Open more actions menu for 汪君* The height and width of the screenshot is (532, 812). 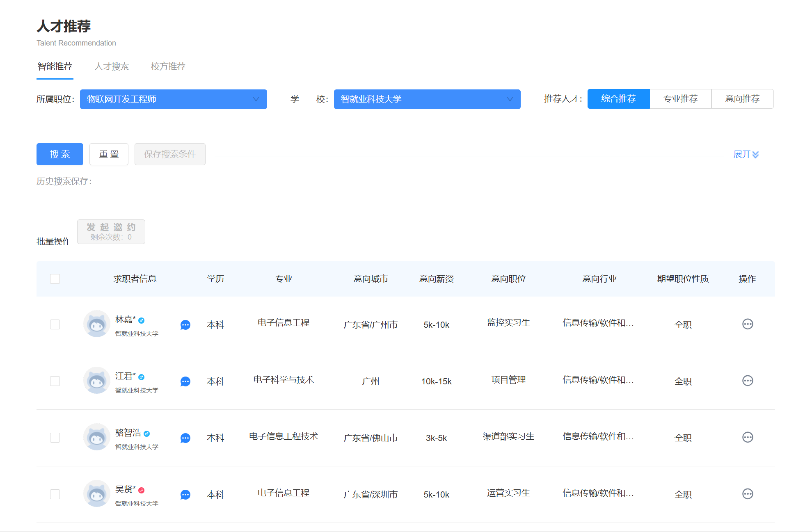tap(748, 381)
